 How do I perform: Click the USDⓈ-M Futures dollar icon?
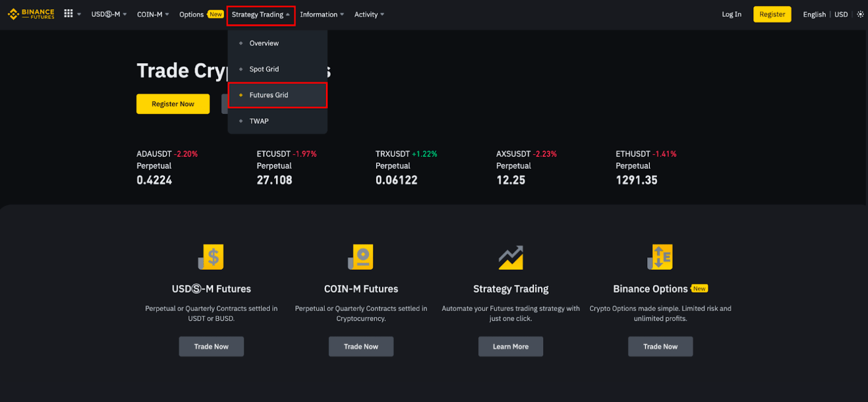(x=211, y=257)
